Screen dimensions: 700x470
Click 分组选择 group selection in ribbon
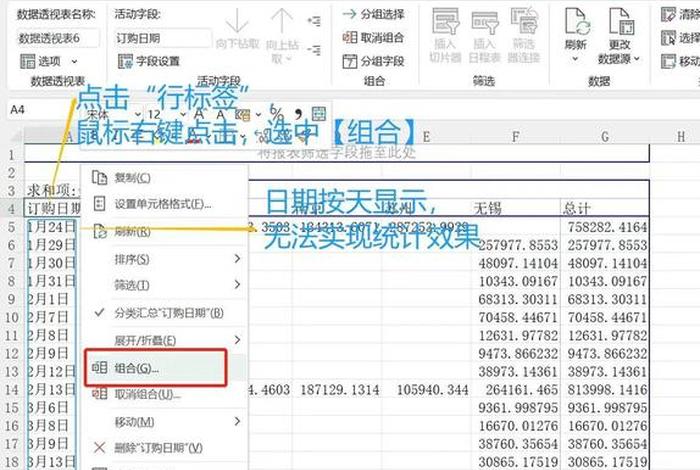pyautogui.click(x=373, y=14)
